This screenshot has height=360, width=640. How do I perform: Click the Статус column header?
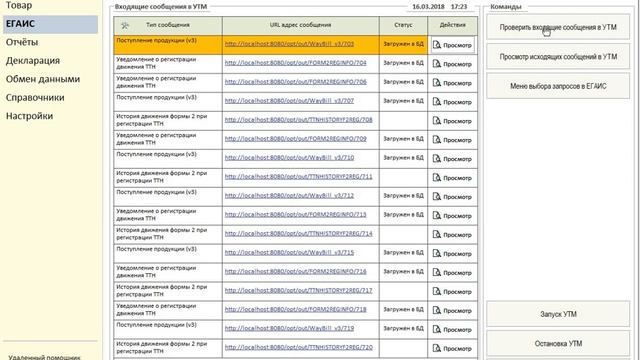coord(403,25)
